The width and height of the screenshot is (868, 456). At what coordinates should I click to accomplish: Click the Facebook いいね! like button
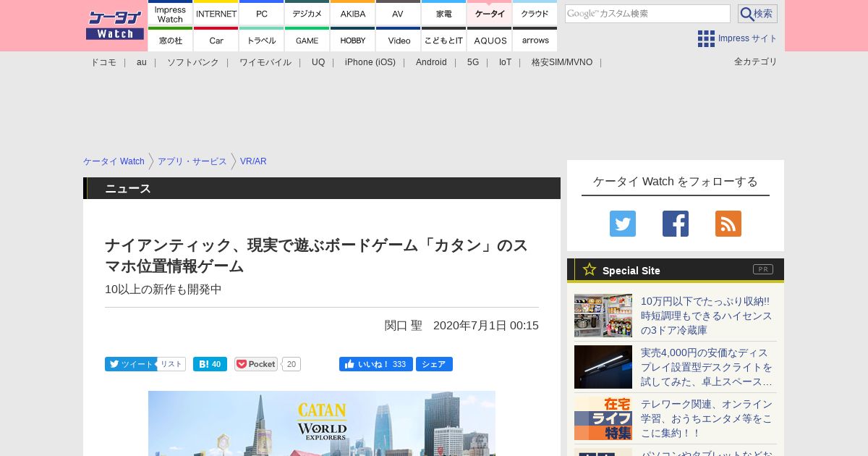click(x=376, y=364)
